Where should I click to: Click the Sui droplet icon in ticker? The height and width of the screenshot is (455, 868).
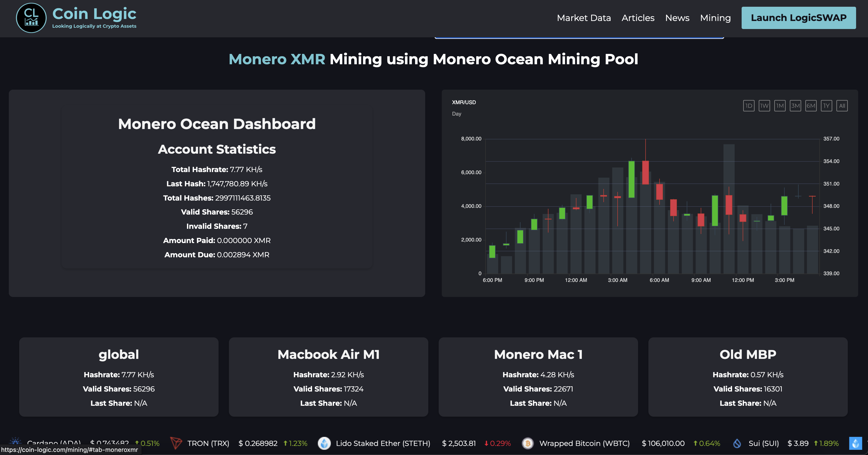[737, 443]
